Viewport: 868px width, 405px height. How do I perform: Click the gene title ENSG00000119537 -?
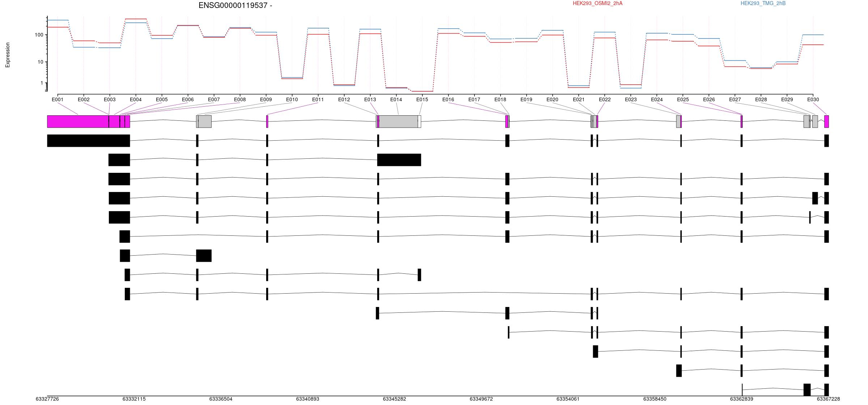(235, 5)
